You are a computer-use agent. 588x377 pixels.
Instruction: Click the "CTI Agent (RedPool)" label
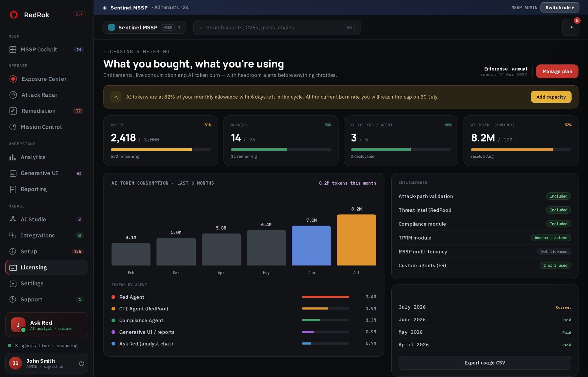coord(144,309)
